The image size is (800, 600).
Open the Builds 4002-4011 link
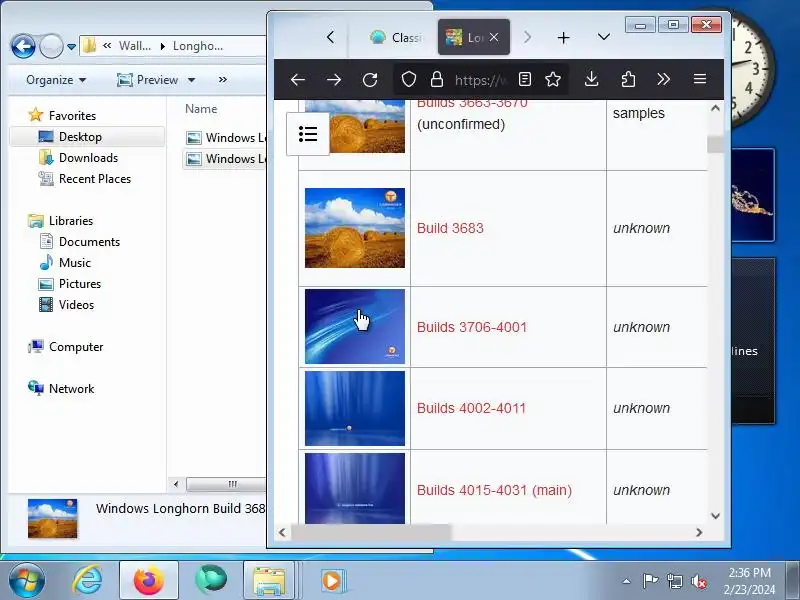coord(471,408)
